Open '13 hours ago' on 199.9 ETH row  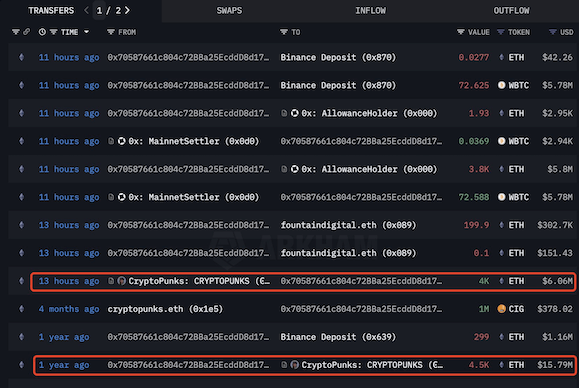coord(69,225)
